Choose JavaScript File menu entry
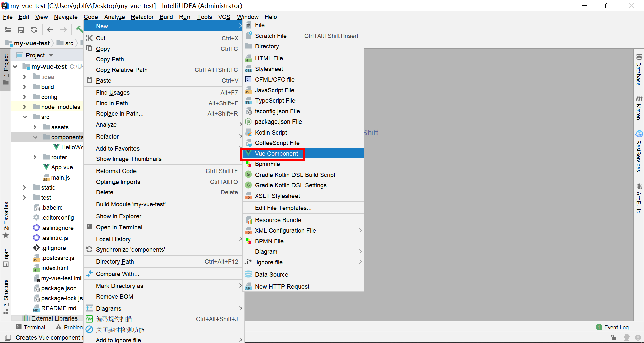This screenshot has width=644, height=343. (303, 90)
